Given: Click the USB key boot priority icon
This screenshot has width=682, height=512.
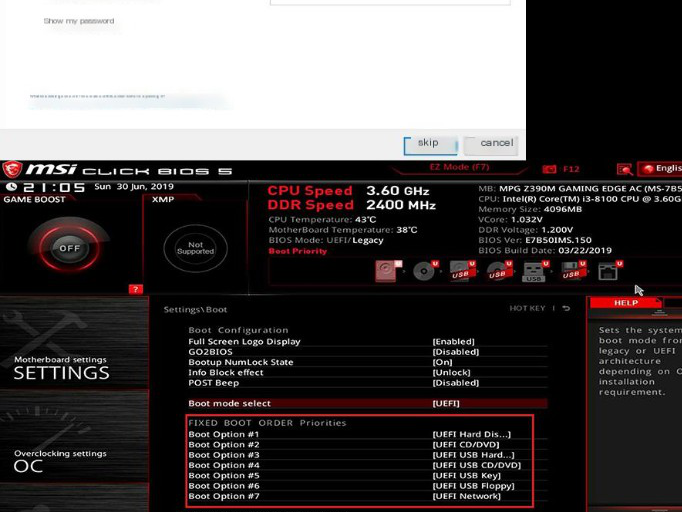Looking at the screenshot, I should [x=534, y=271].
